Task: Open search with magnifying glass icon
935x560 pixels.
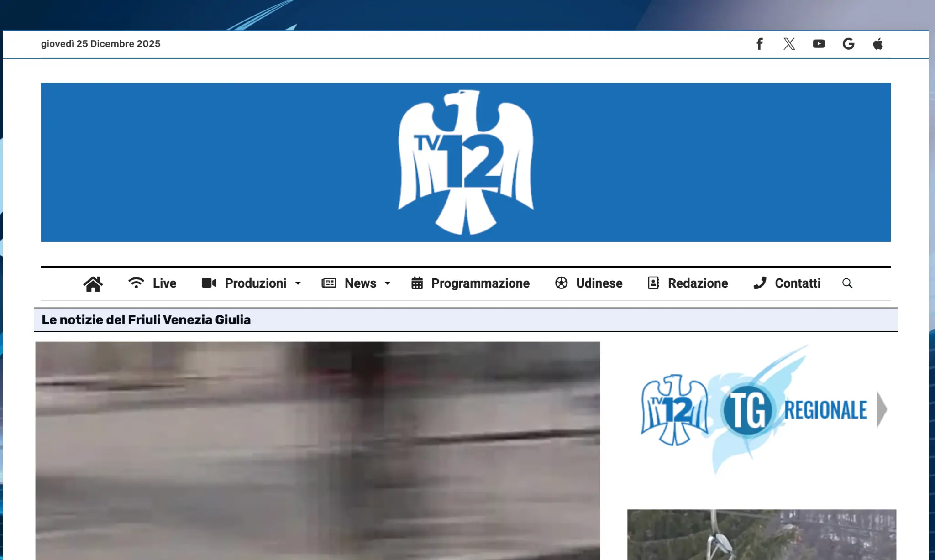Action: click(847, 283)
